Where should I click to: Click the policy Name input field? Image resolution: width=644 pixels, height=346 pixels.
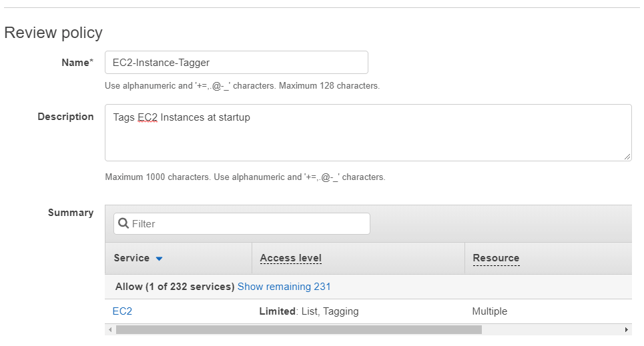[x=236, y=63]
